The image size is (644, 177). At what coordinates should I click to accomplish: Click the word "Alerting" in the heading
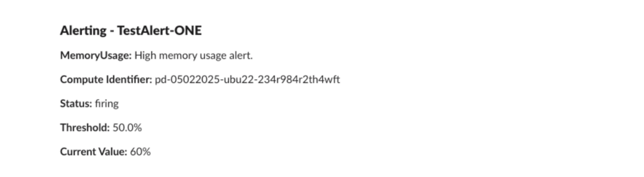(83, 31)
